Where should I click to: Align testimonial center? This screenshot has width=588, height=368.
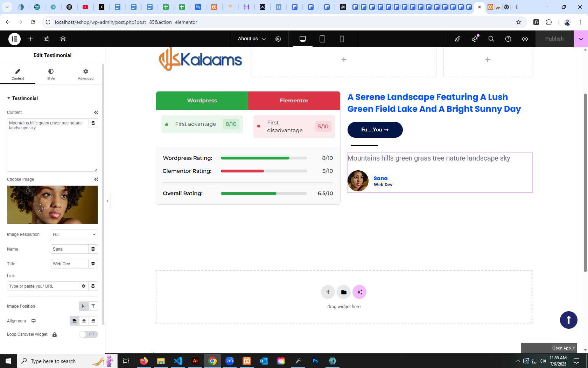click(84, 321)
